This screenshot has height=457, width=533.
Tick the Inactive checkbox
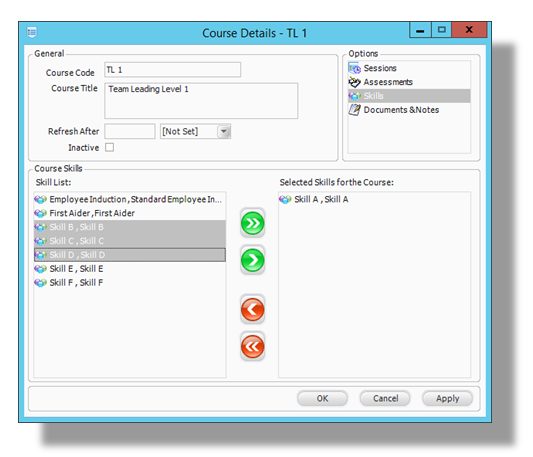coord(109,147)
